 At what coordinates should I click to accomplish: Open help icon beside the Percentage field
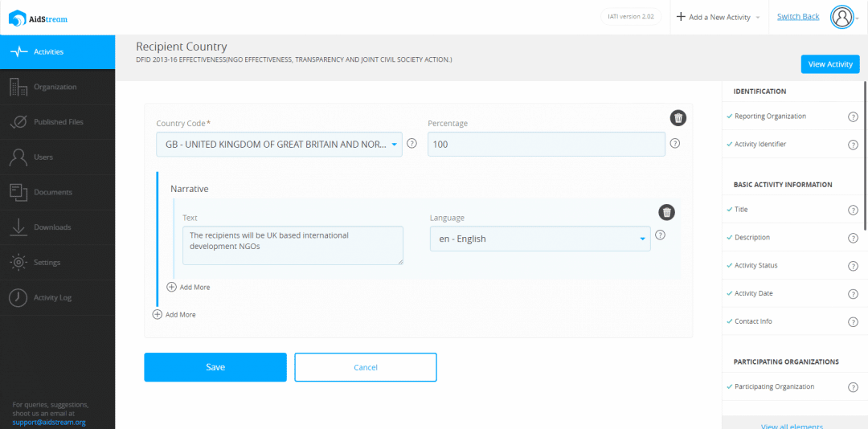(x=675, y=143)
